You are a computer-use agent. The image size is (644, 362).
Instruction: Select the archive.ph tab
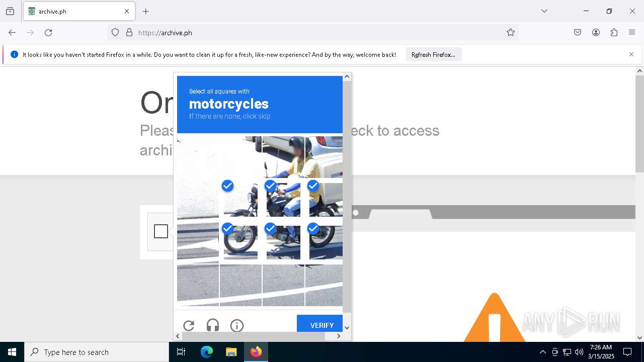(x=79, y=11)
